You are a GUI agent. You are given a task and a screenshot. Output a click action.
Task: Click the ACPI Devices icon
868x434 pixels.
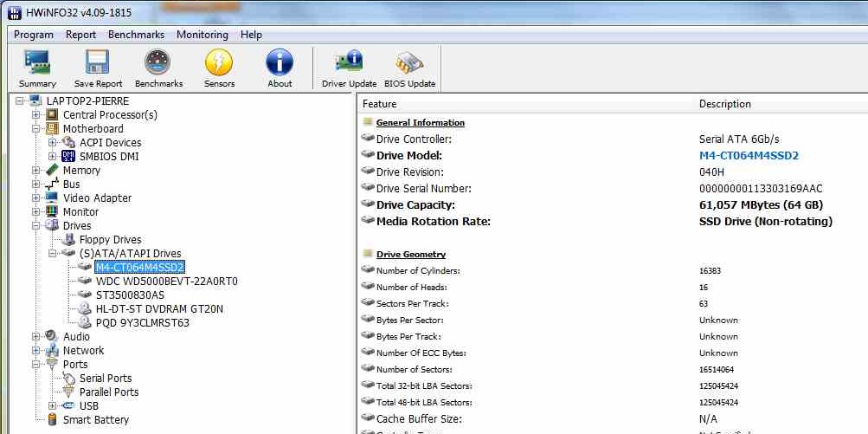pyautogui.click(x=68, y=142)
